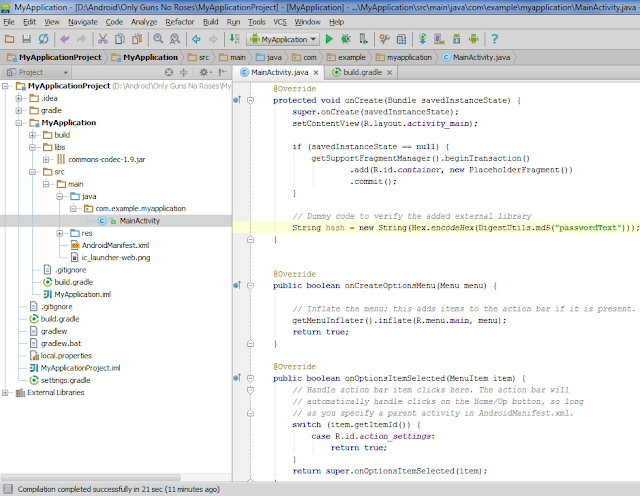Click the Copy toolbar icon
Screen dimensions: 640x496
120,39
